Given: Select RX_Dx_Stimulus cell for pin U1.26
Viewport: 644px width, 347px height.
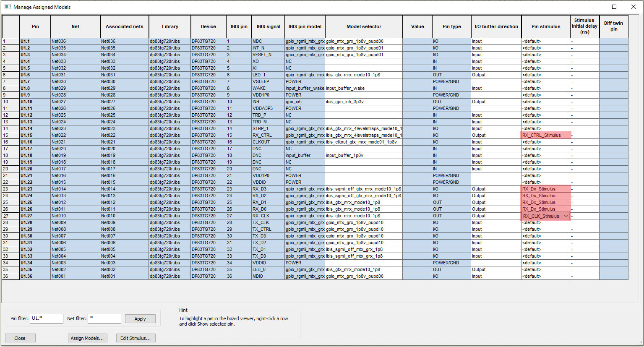Looking at the screenshot, I should pos(546,209).
